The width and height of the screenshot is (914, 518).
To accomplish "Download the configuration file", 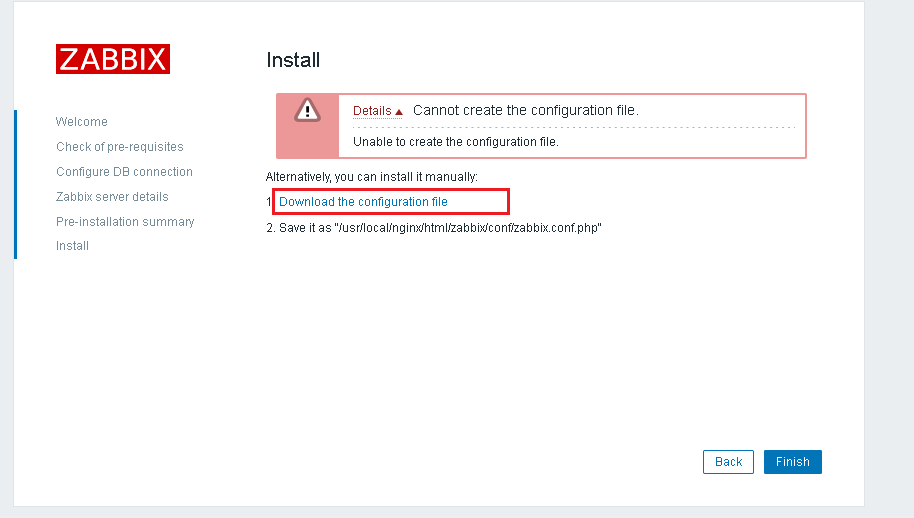I will pos(363,202).
